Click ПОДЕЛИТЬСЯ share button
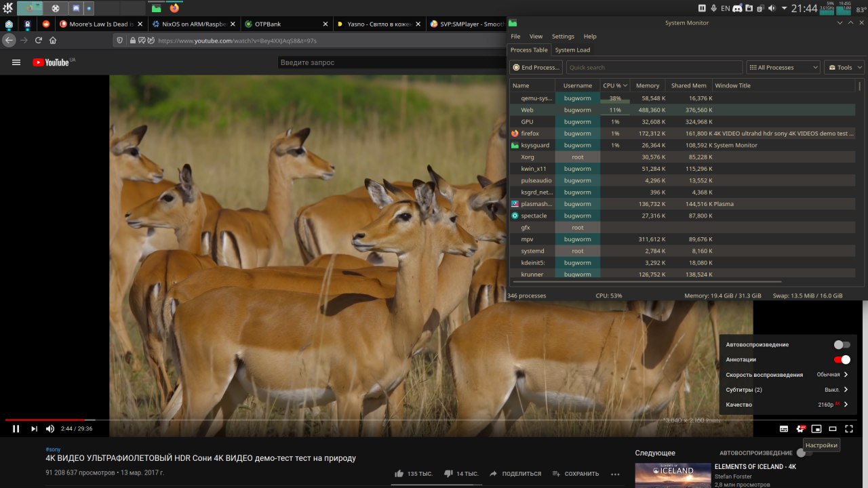The height and width of the screenshot is (488, 868). point(515,474)
